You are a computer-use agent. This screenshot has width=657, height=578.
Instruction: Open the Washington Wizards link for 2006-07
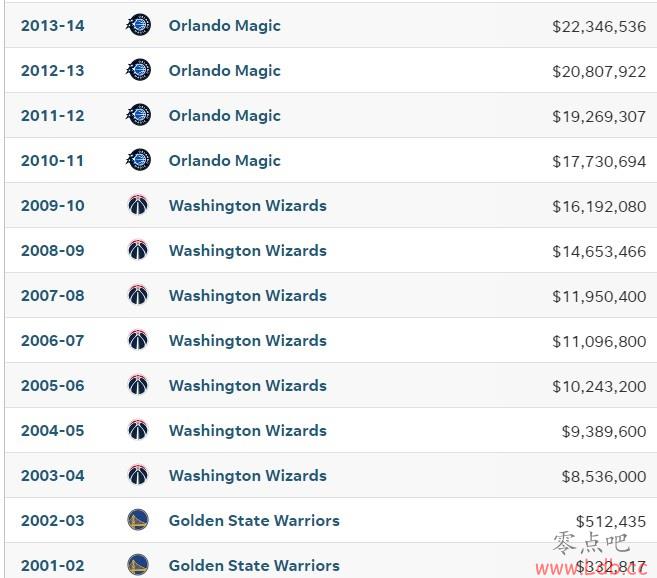click(x=247, y=340)
